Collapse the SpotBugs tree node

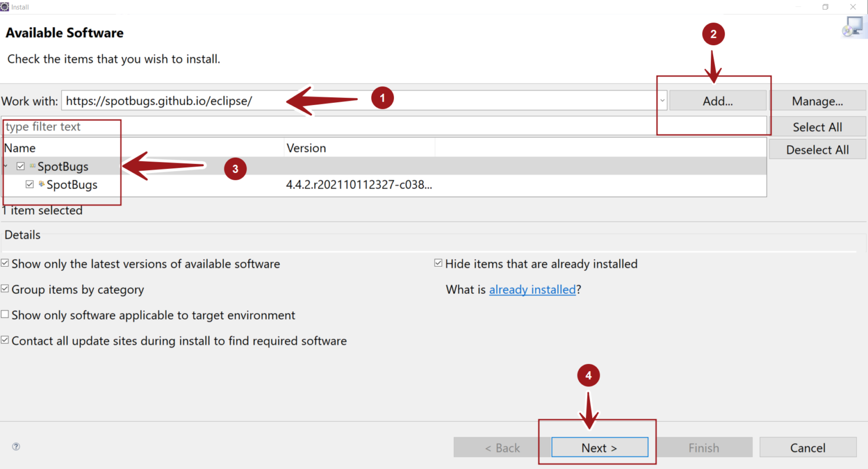[x=5, y=166]
